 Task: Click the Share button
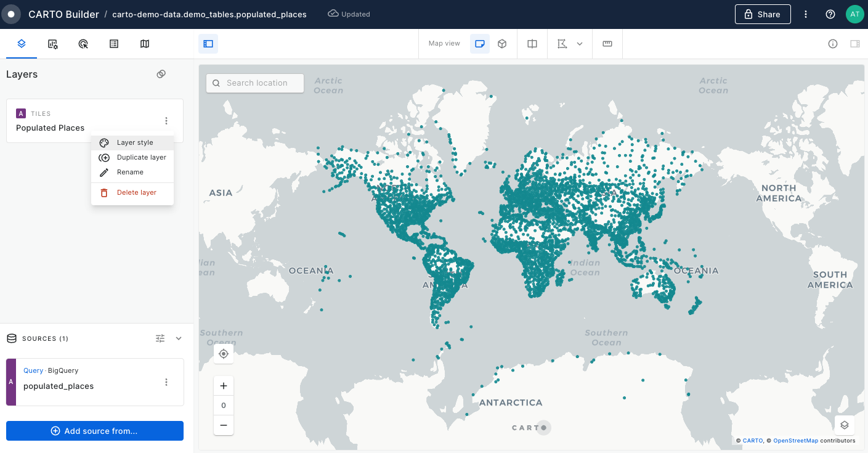click(x=763, y=14)
